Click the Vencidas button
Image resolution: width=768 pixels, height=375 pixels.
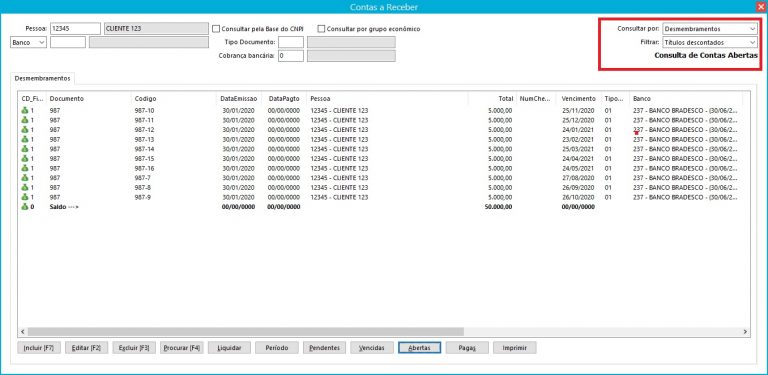pyautogui.click(x=372, y=348)
